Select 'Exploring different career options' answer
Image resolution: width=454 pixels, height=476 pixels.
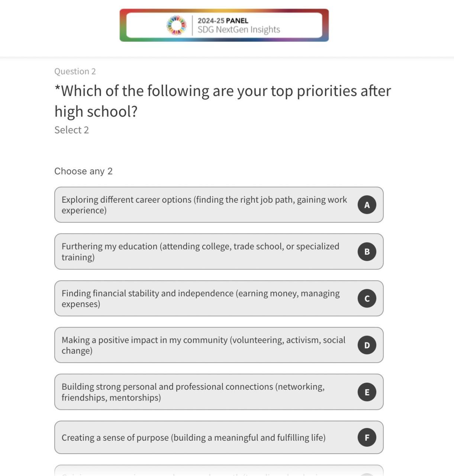[x=204, y=205]
